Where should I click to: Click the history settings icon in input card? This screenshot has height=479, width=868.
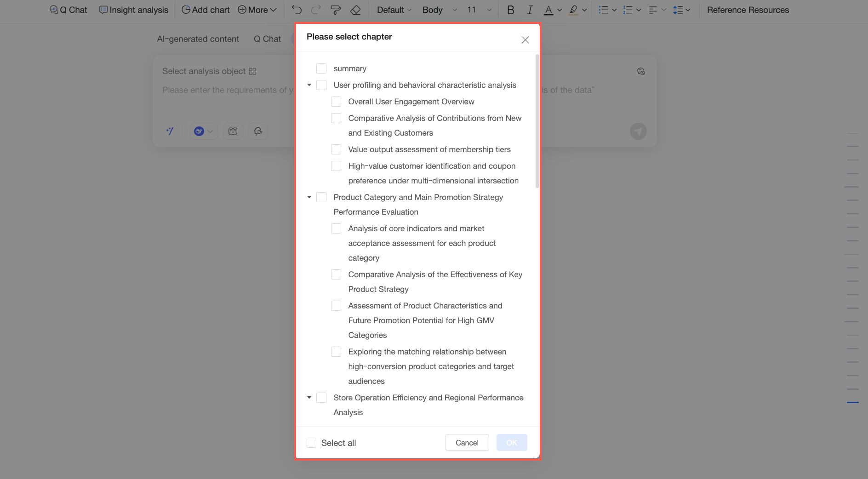(641, 71)
